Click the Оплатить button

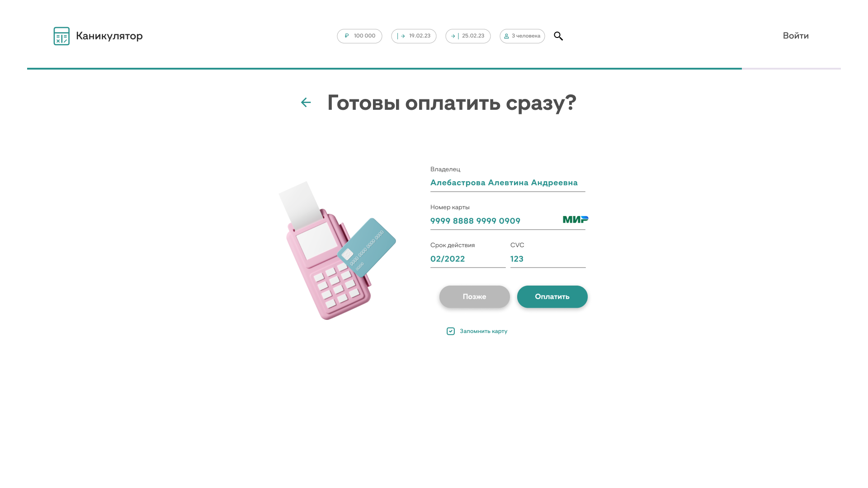coord(552,297)
